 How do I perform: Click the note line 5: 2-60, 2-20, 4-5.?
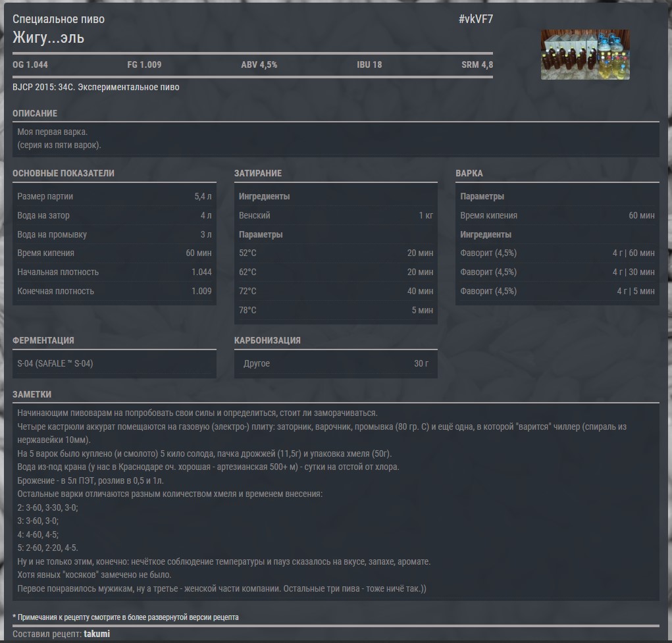pyautogui.click(x=47, y=548)
